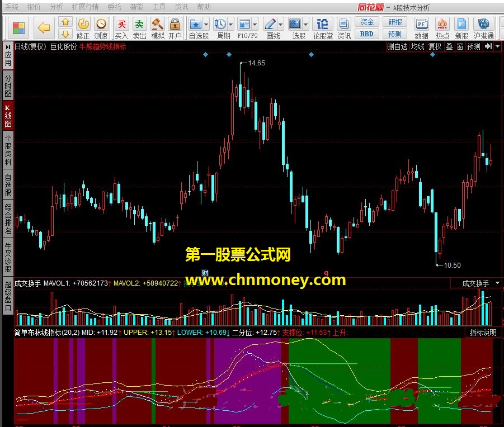
Task: Switch to the 牛叉诊股 sidebar tab
Action: point(8,258)
